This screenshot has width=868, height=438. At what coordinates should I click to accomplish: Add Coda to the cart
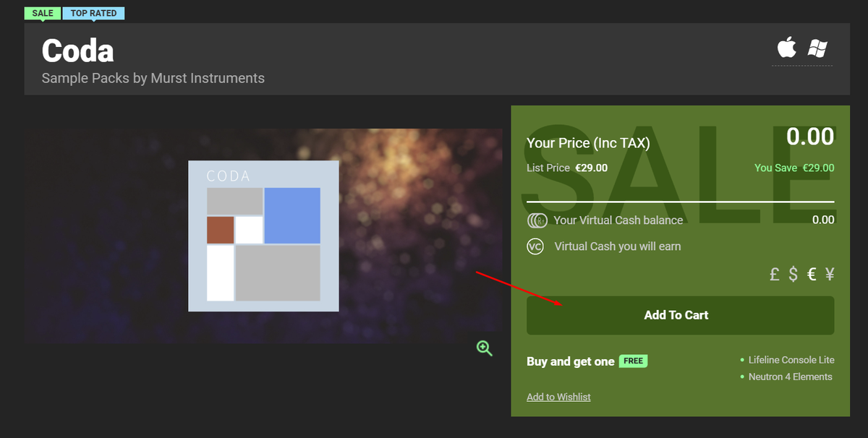[680, 315]
